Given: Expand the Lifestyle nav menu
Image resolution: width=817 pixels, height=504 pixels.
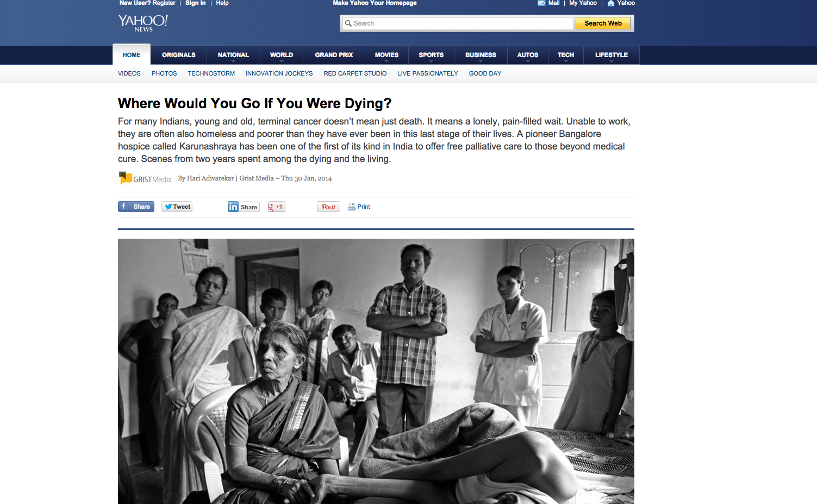Looking at the screenshot, I should pos(611,55).
